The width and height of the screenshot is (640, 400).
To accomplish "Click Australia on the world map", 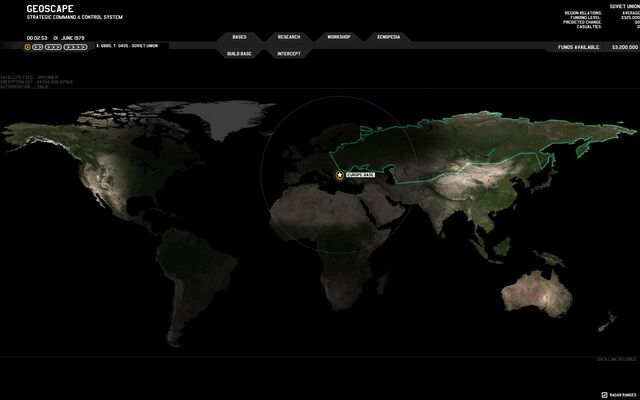I will tap(537, 294).
